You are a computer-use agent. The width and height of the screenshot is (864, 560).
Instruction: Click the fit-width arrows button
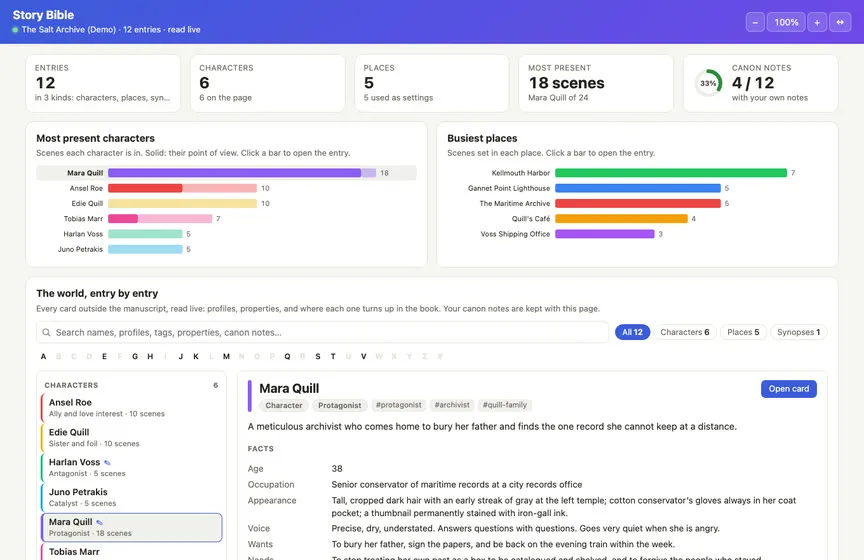840,22
